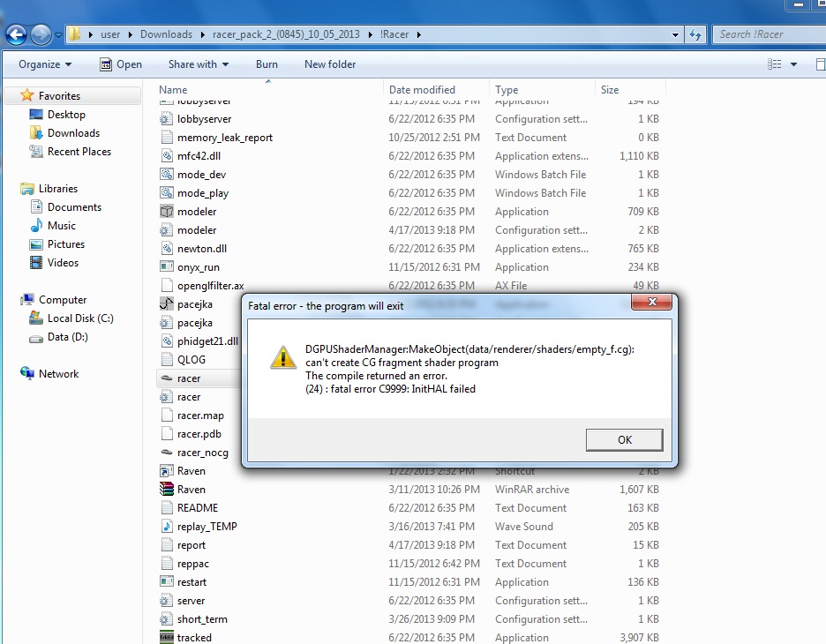Select user in the address breadcrumb
This screenshot has width=826, height=644.
point(110,34)
